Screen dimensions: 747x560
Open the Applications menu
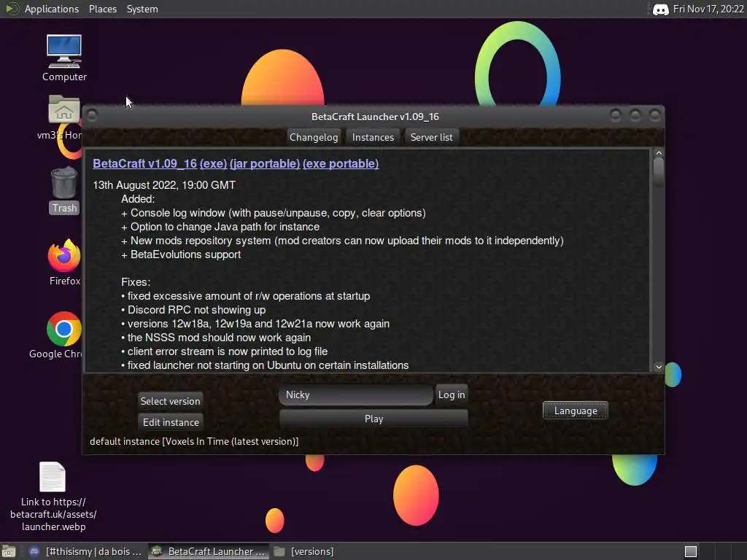[x=52, y=9]
